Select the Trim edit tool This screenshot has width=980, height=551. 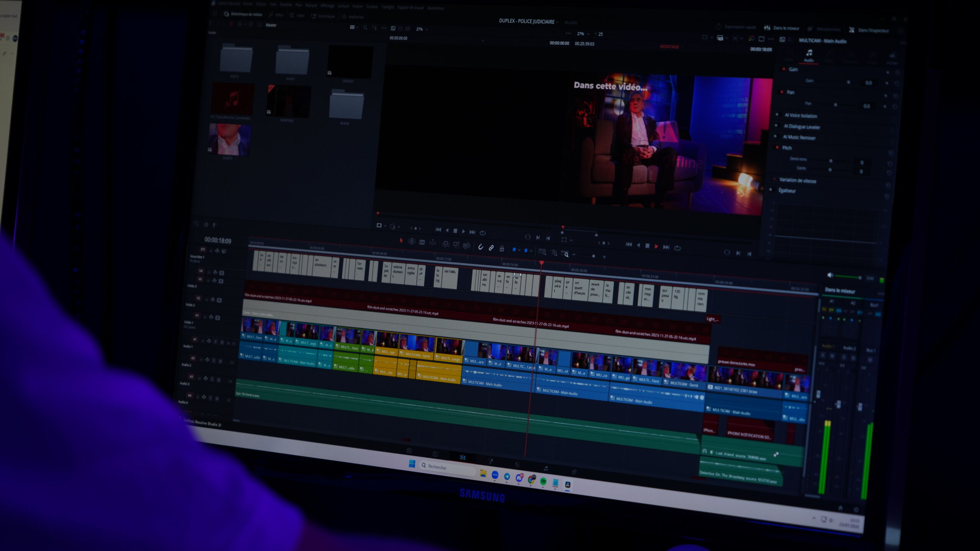pos(412,241)
